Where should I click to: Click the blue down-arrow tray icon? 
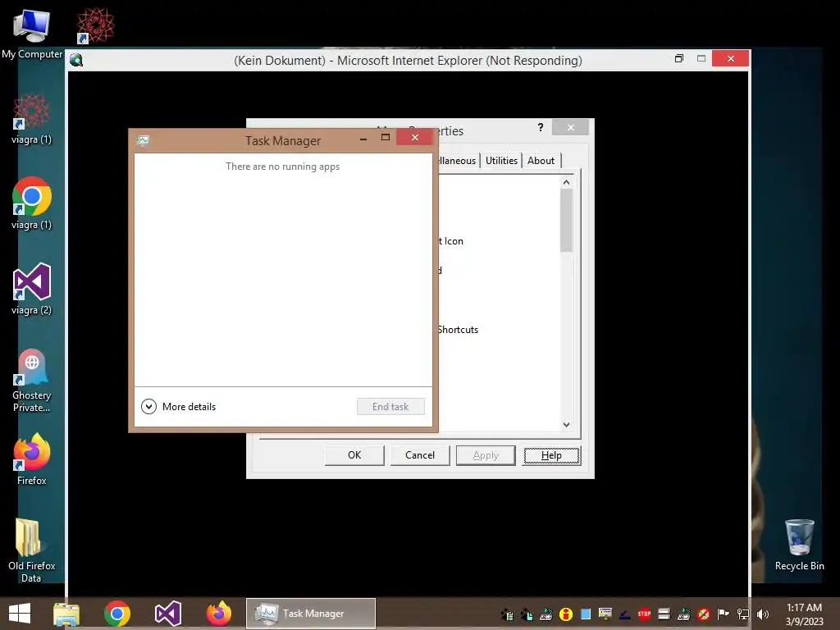coord(624,615)
